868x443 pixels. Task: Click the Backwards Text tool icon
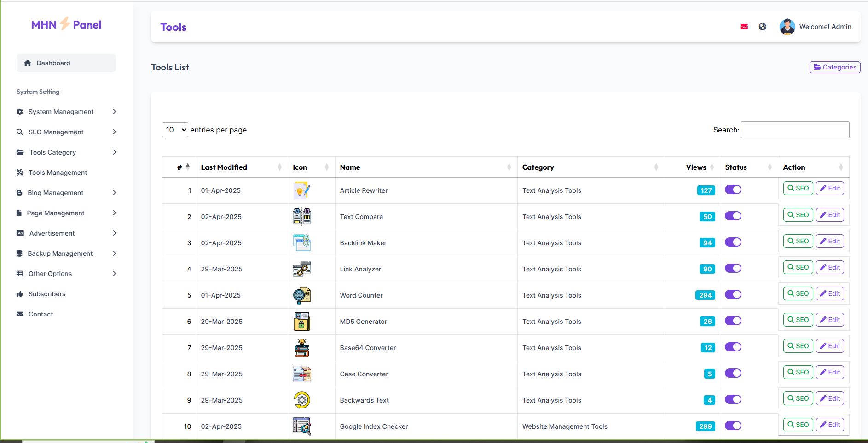301,400
